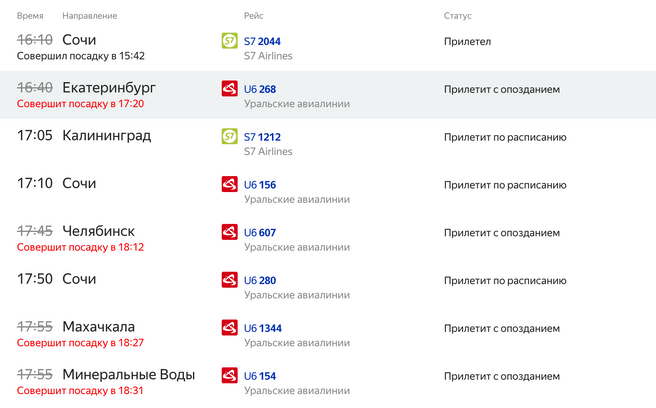Open flight U6 154 link
This screenshot has width=656, height=408.
[x=260, y=376]
